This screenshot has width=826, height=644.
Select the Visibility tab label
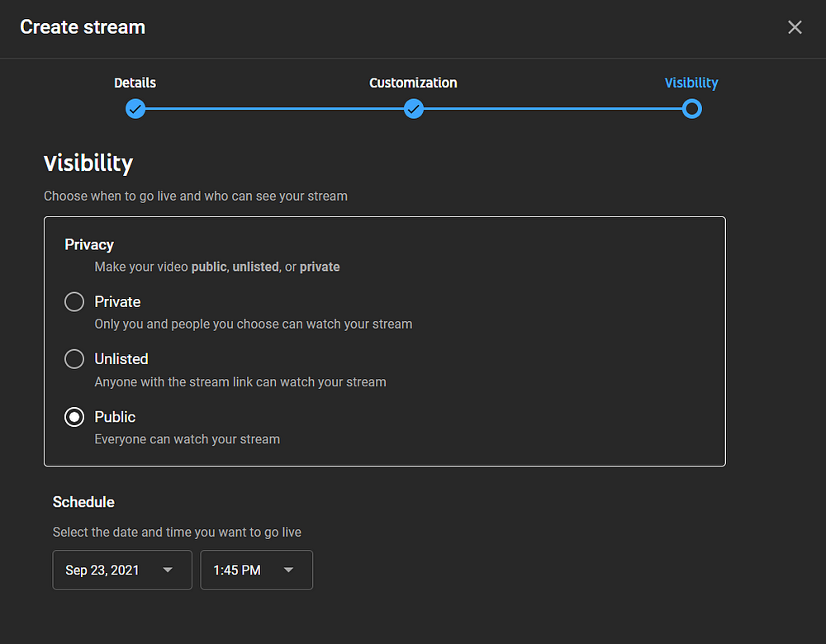[x=691, y=83]
